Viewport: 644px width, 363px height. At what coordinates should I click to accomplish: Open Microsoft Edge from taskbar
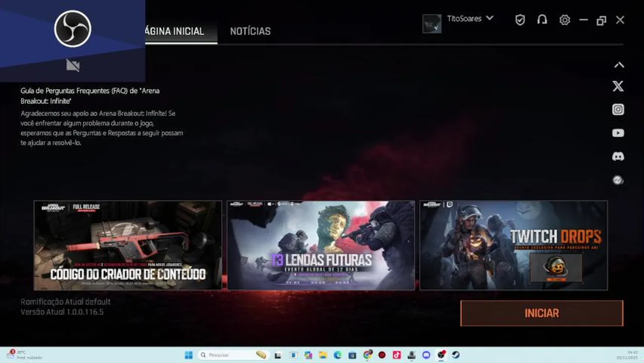pyautogui.click(x=338, y=355)
